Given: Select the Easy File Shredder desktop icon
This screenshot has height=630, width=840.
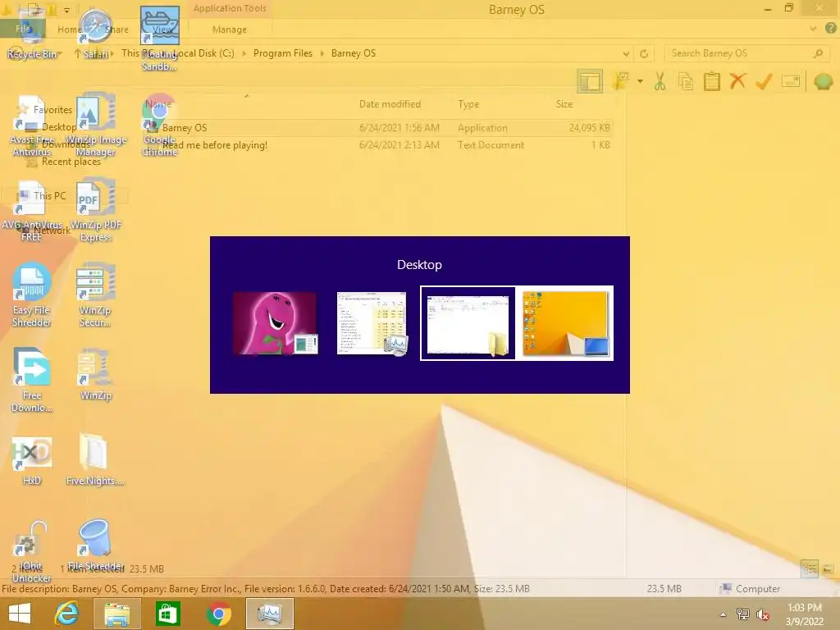Looking at the screenshot, I should click(32, 295).
